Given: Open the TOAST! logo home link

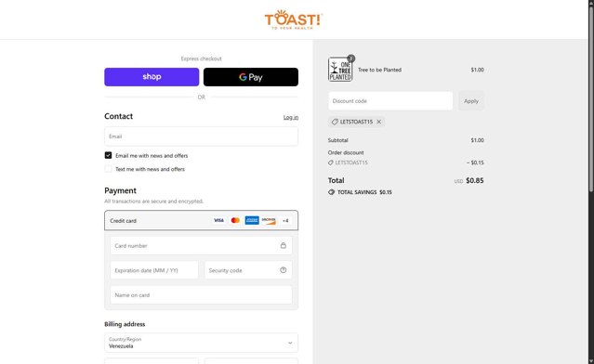Looking at the screenshot, I should [x=294, y=19].
